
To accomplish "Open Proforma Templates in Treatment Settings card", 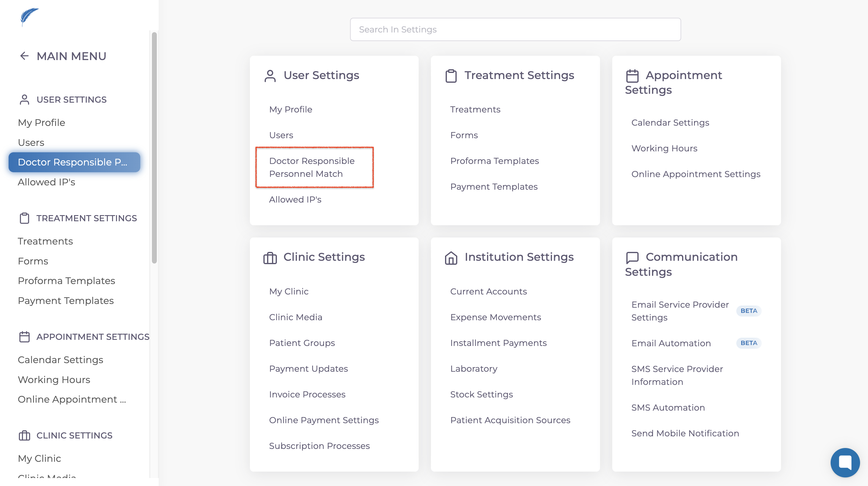I will (x=494, y=161).
